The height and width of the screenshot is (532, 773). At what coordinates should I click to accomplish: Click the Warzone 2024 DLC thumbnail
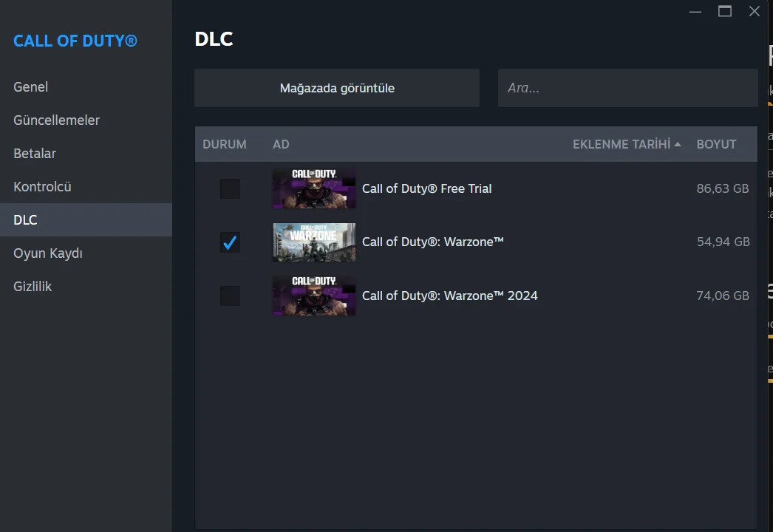[314, 296]
